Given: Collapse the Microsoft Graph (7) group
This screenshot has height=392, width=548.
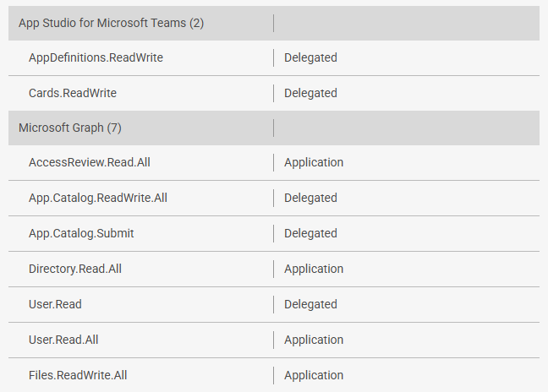Looking at the screenshot, I should pos(70,128).
